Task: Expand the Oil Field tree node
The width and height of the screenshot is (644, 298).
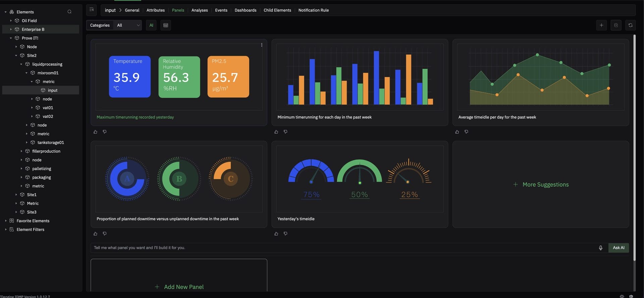Action: coord(11,21)
